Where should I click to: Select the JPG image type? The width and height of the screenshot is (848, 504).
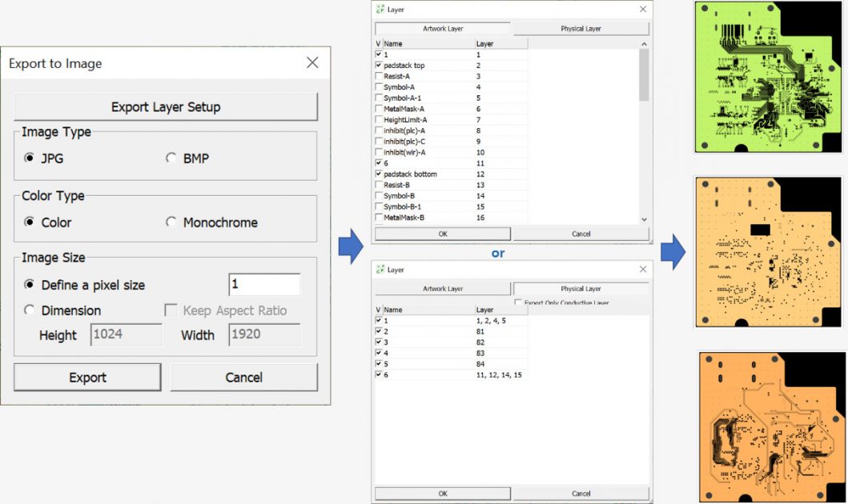point(30,158)
